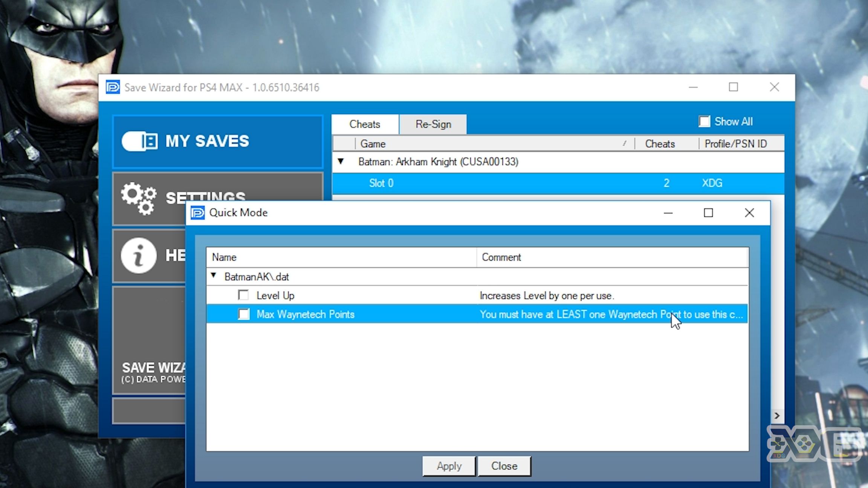Select the Slot 0 save row
The image size is (868, 488).
[558, 183]
